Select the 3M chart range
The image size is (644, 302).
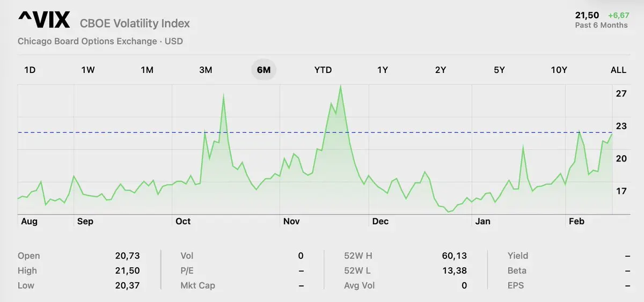pyautogui.click(x=206, y=70)
